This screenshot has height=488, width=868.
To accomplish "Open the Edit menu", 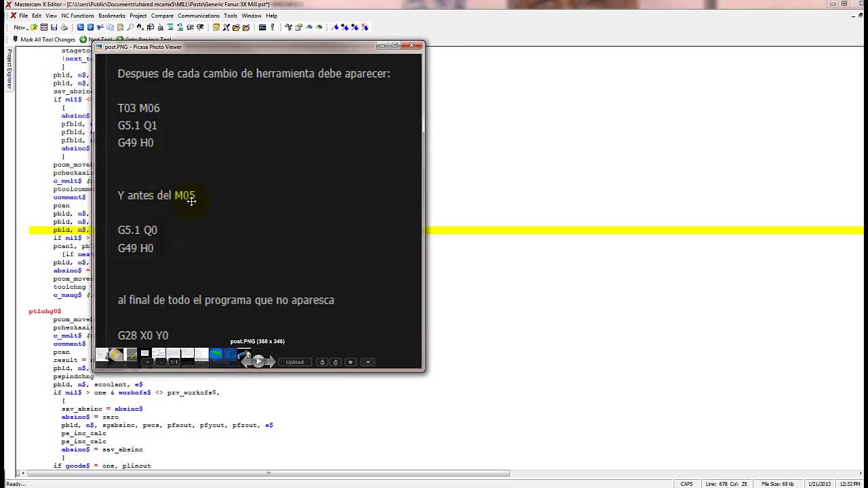I will [x=37, y=16].
